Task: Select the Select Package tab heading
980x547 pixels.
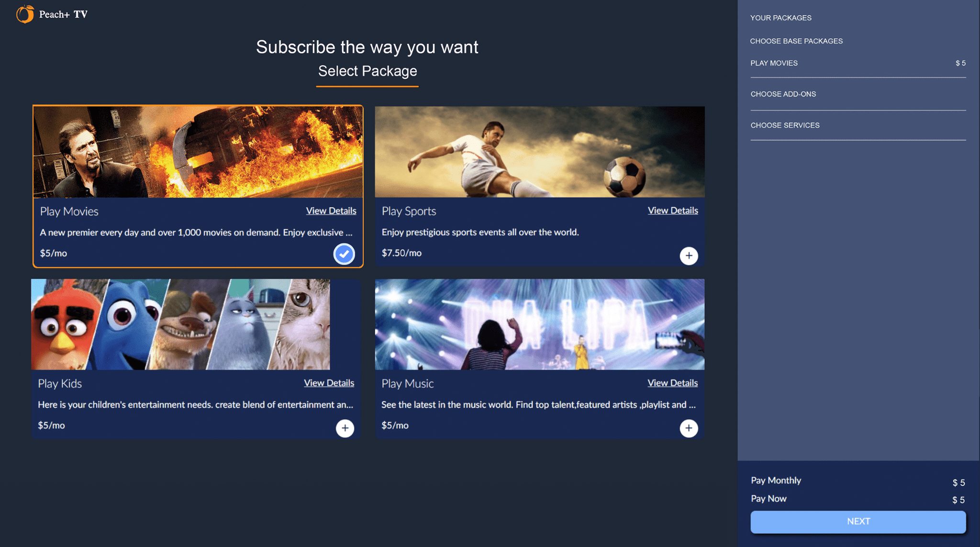Action: (x=367, y=71)
